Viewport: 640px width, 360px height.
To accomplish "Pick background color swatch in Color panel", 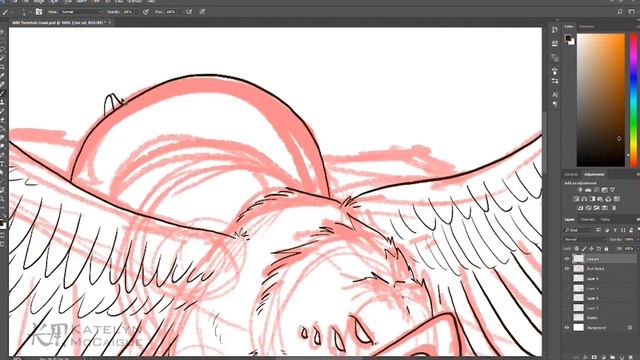I will 572,42.
